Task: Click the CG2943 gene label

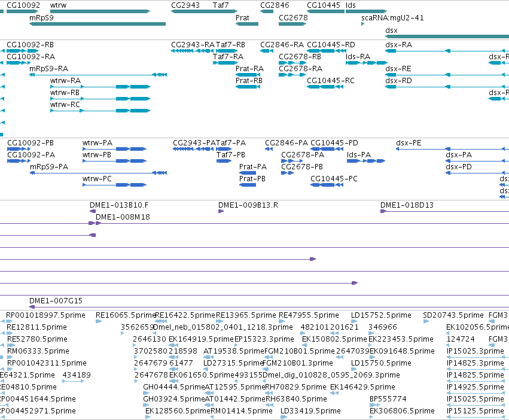Action: pyautogui.click(x=185, y=5)
